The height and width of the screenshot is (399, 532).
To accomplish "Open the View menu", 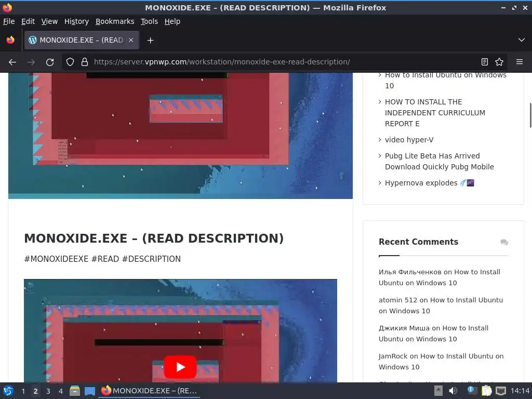I will (x=49, y=21).
